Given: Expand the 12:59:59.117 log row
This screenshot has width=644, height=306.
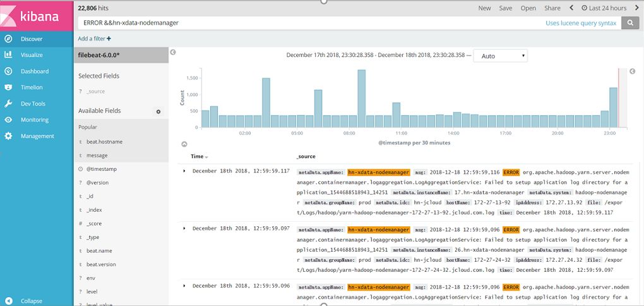Looking at the screenshot, I should [184, 171].
